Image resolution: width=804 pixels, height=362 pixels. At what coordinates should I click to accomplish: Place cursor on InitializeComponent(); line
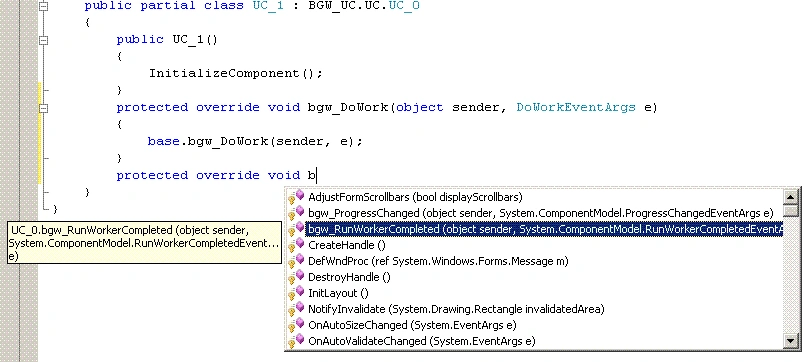click(x=236, y=73)
